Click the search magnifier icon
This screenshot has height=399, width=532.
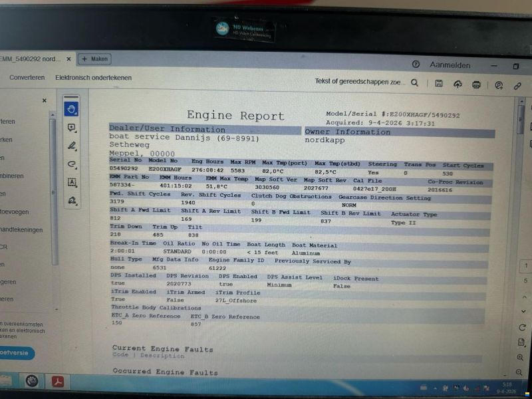tap(414, 82)
